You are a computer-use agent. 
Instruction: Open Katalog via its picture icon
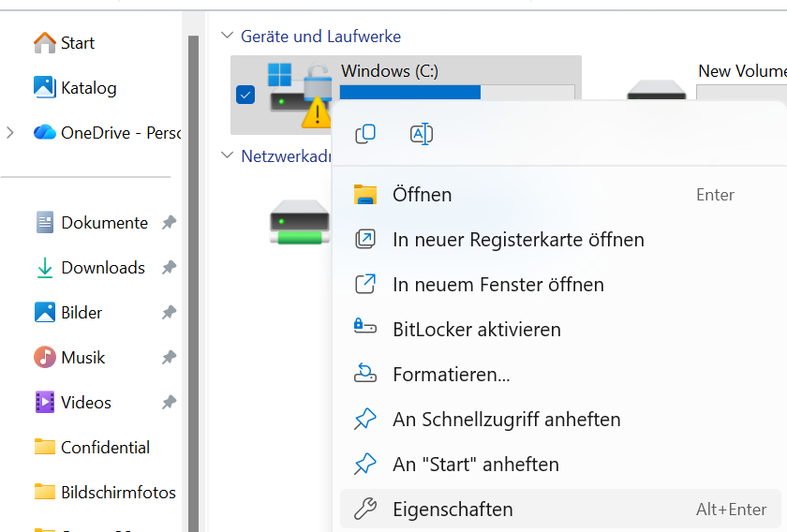point(44,88)
